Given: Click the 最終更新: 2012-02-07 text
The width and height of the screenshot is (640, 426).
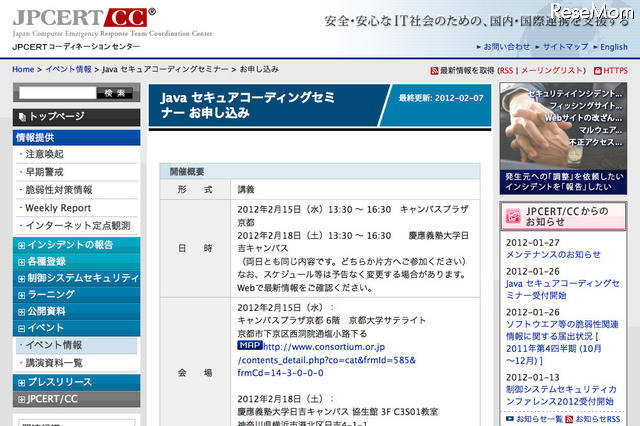Looking at the screenshot, I should 441,98.
